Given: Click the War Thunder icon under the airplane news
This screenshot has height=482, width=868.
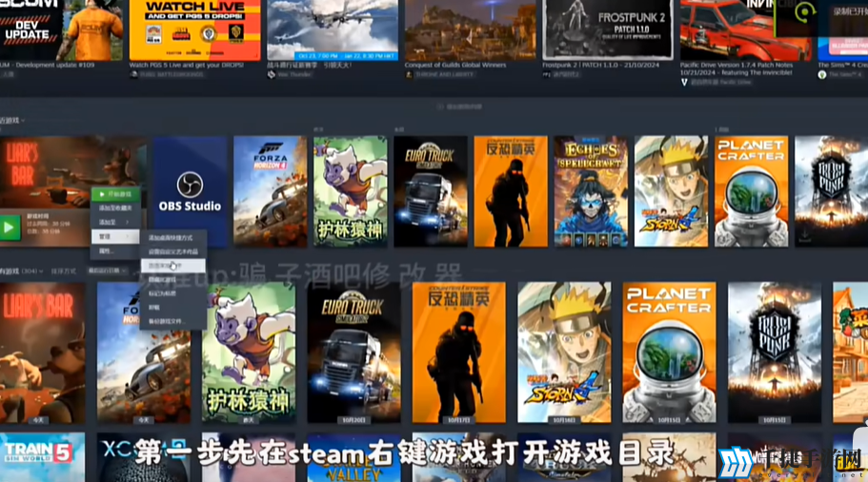Looking at the screenshot, I should (x=272, y=74).
